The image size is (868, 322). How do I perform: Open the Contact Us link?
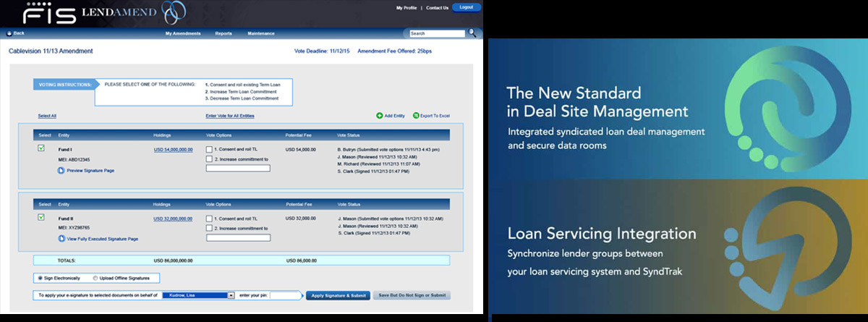coord(437,7)
